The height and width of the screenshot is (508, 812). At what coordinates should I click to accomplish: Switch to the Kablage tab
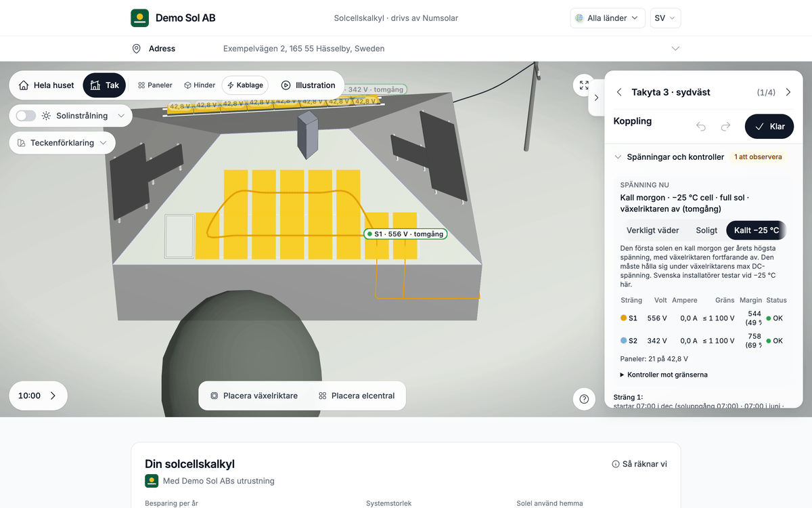coord(245,85)
